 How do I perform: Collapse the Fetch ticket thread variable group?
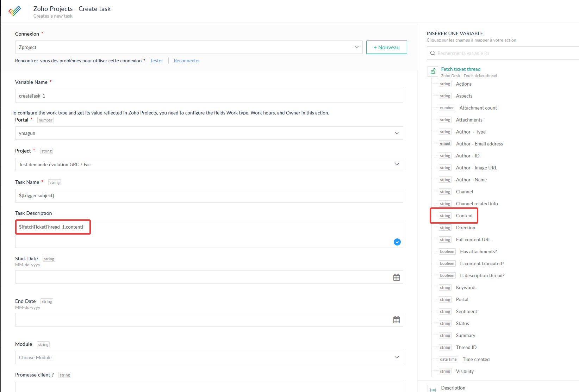click(x=461, y=69)
